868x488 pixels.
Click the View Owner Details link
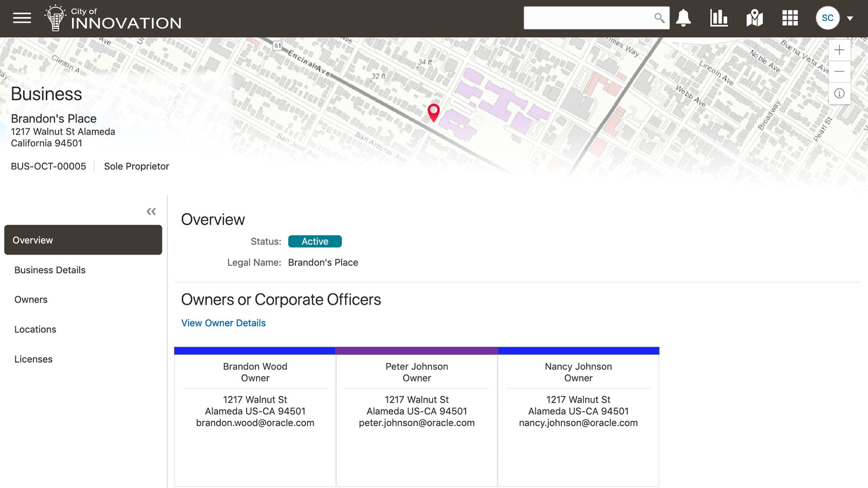coord(223,323)
